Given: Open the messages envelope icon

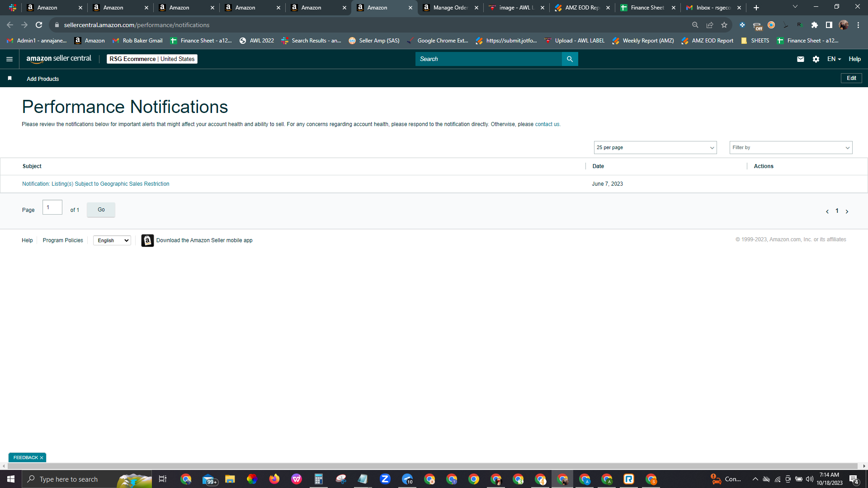Looking at the screenshot, I should (x=801, y=59).
